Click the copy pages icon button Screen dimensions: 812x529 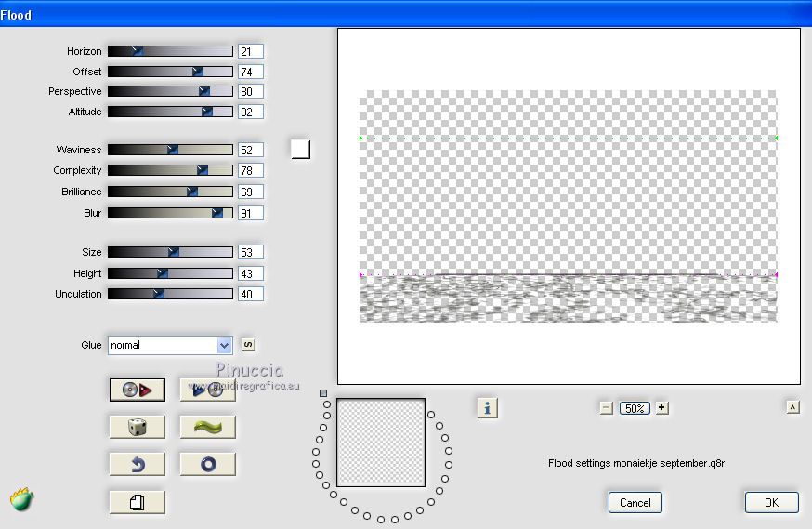click(x=138, y=502)
